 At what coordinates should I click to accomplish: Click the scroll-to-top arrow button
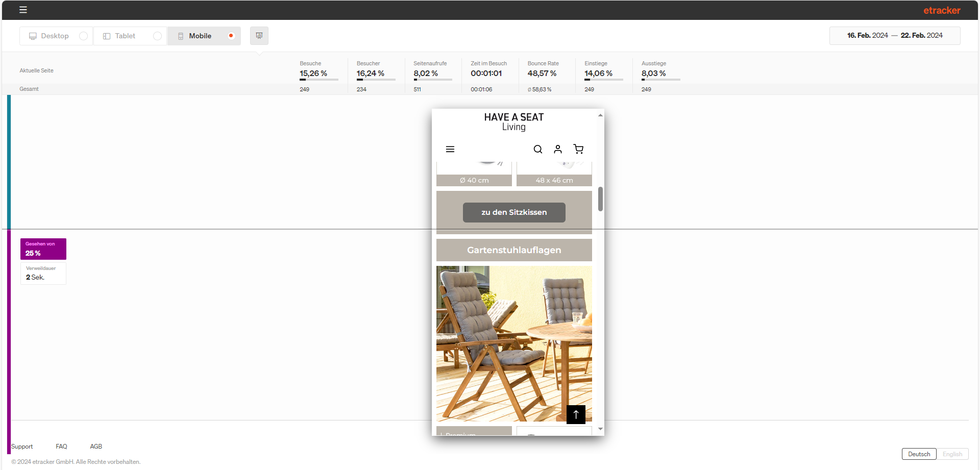(576, 414)
